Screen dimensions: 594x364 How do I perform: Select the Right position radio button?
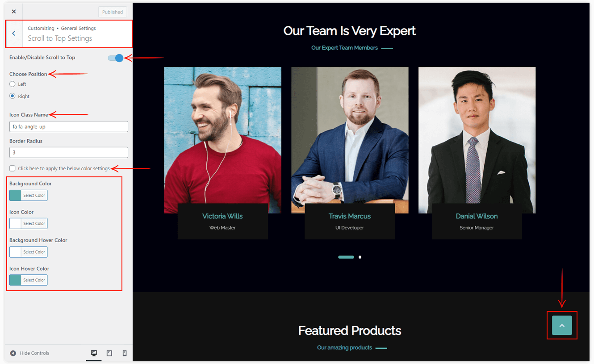tap(13, 96)
